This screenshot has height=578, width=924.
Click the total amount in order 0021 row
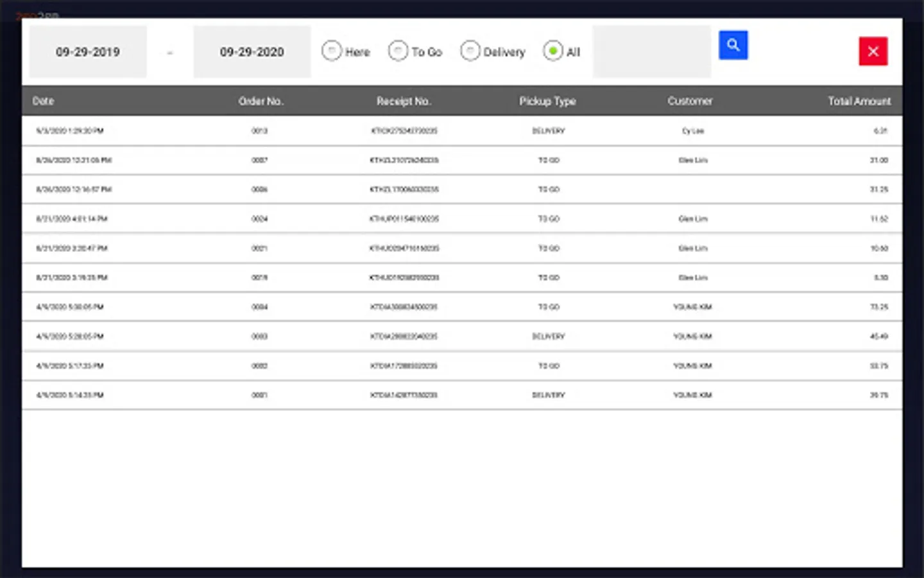coord(879,249)
